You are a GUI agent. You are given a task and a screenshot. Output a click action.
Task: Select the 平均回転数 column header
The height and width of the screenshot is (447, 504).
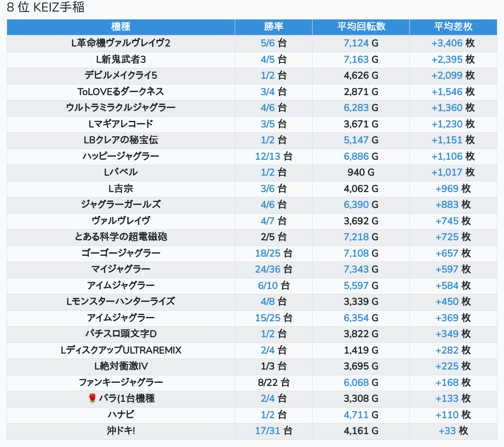coord(361,27)
